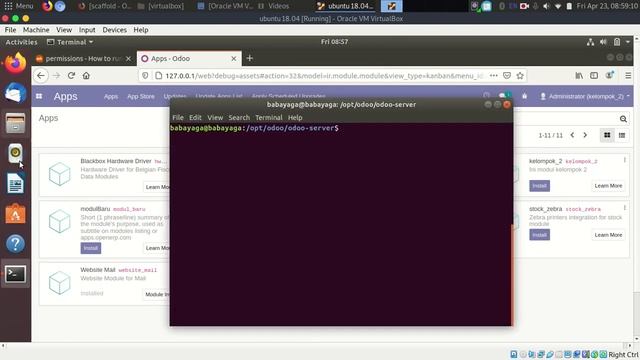Bookmark this page with the star
The image size is (640, 360).
click(x=520, y=76)
